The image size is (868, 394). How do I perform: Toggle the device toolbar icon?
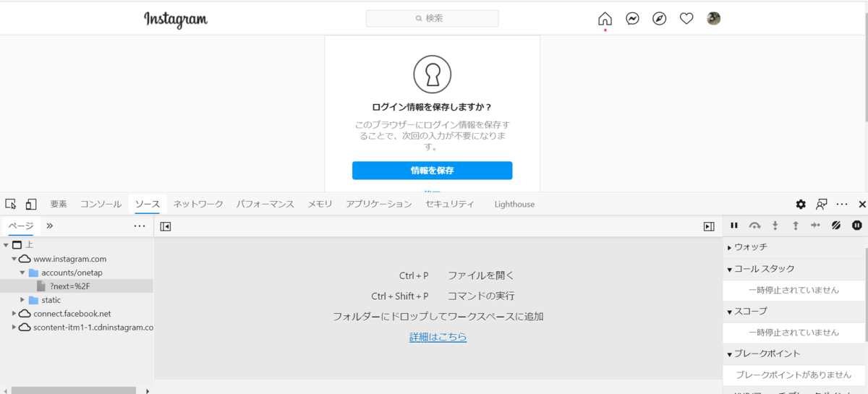(31, 204)
